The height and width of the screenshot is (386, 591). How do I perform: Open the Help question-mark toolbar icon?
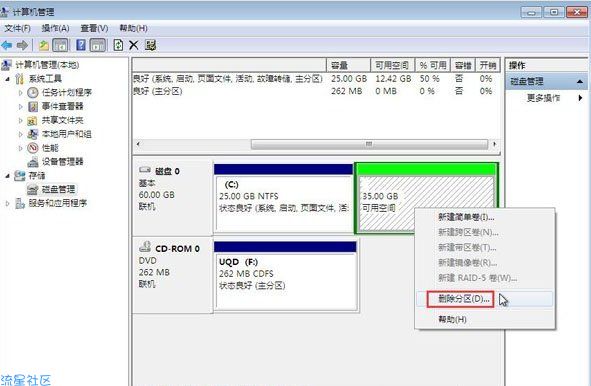tap(81, 46)
